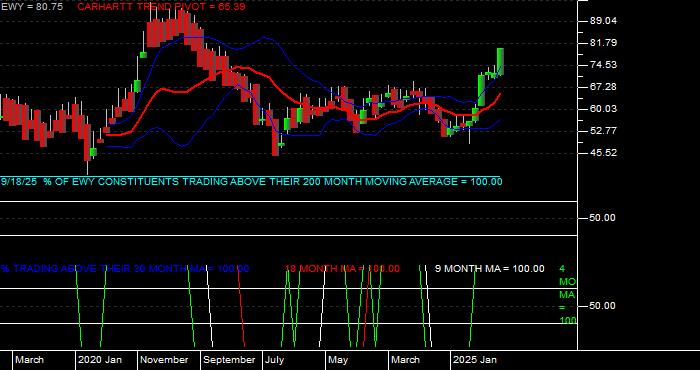
Task: Click the September date marker
Action: point(229,360)
